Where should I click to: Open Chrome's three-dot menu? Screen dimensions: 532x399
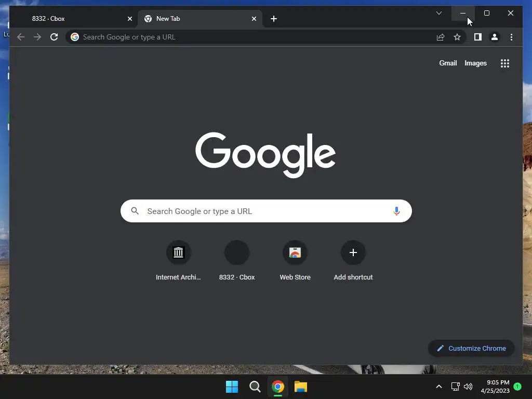[x=511, y=37]
